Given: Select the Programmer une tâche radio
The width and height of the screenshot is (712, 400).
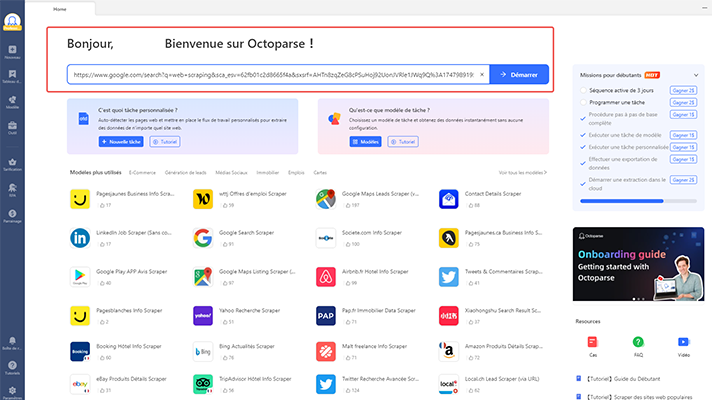Looking at the screenshot, I should [x=583, y=103].
